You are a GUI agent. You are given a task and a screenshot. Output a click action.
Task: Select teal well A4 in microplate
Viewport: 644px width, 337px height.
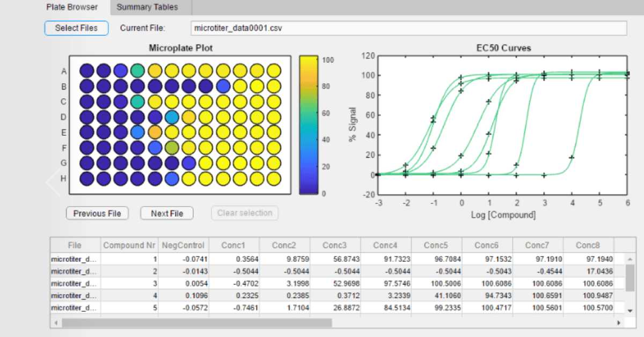[x=137, y=70]
